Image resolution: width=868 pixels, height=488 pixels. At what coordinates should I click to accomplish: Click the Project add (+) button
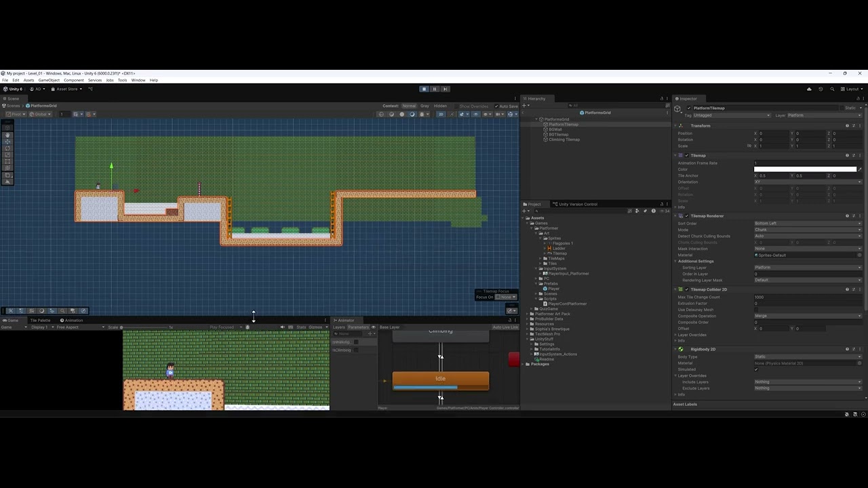click(x=525, y=211)
